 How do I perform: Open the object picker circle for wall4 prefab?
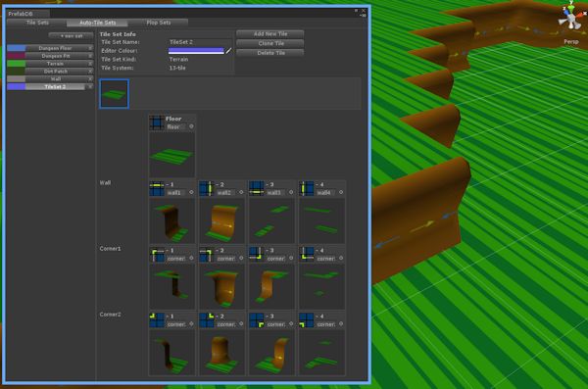(341, 192)
